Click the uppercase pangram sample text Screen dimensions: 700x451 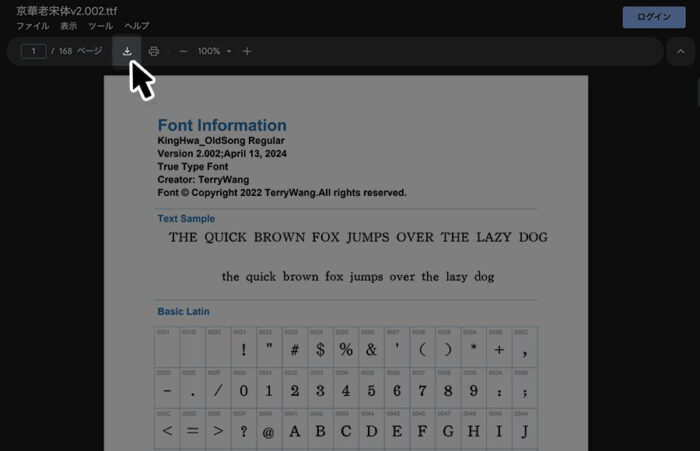point(358,238)
